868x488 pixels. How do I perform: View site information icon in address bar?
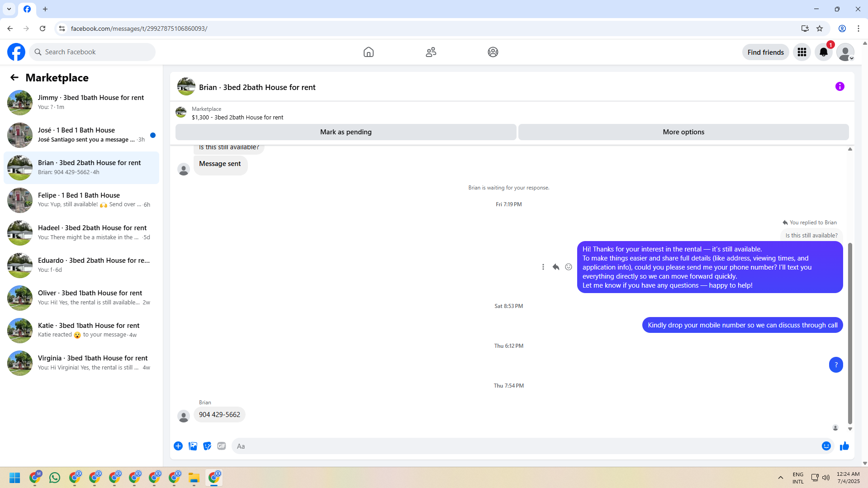click(x=62, y=28)
